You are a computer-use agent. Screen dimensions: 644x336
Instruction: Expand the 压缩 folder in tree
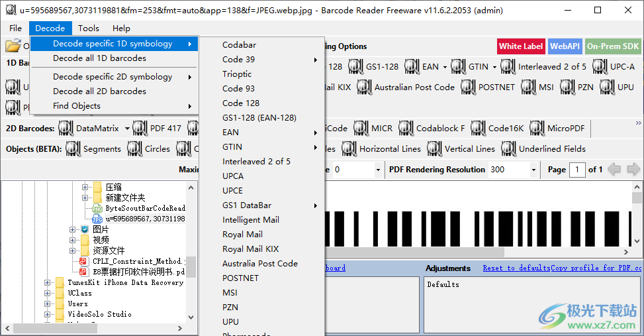pyautogui.click(x=85, y=187)
